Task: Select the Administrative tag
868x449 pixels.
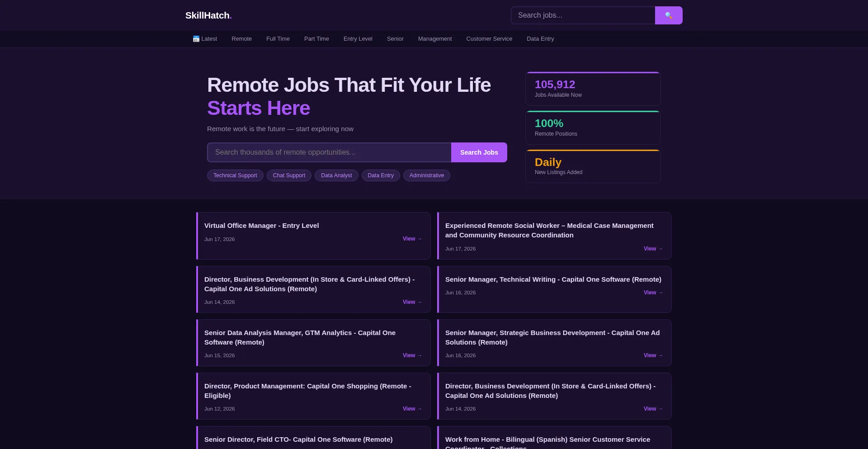Action: 427,175
